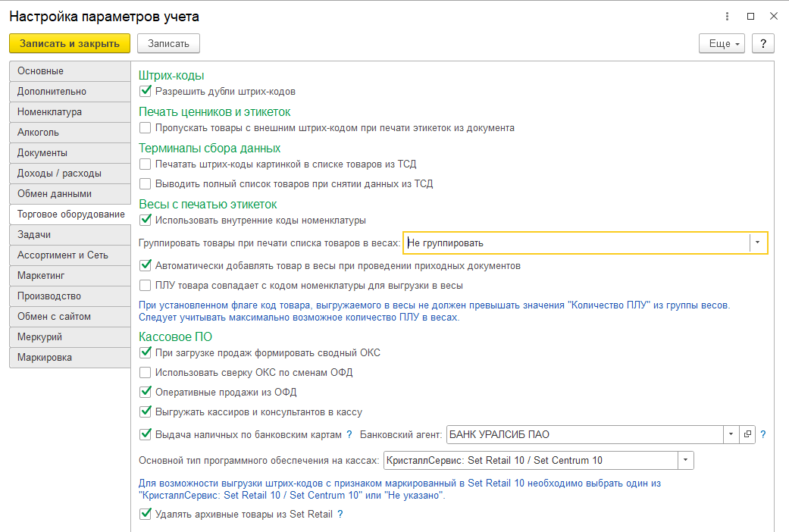Expand the cash register software type dropdown

(x=685, y=460)
